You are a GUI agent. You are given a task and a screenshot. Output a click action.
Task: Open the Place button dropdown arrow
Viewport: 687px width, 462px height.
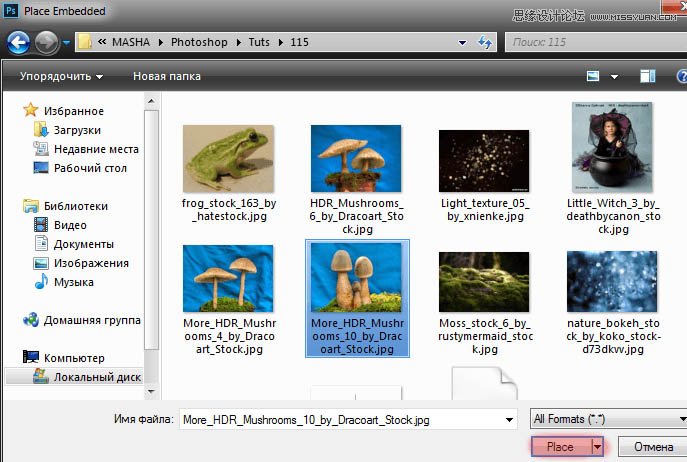pyautogui.click(x=597, y=447)
